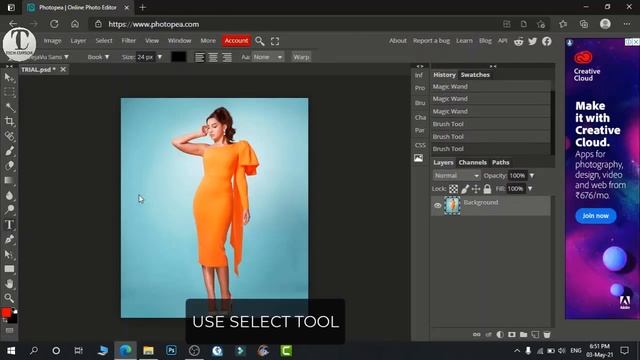Switch to Swatches tab

point(475,75)
